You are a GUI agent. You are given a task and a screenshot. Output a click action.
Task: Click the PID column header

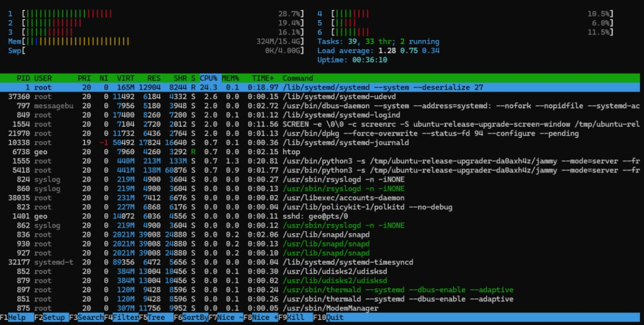23,78
